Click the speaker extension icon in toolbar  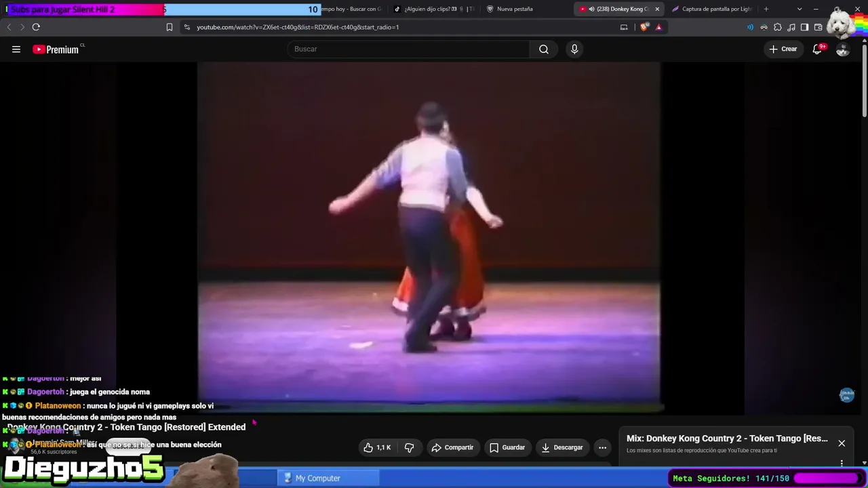tap(750, 27)
